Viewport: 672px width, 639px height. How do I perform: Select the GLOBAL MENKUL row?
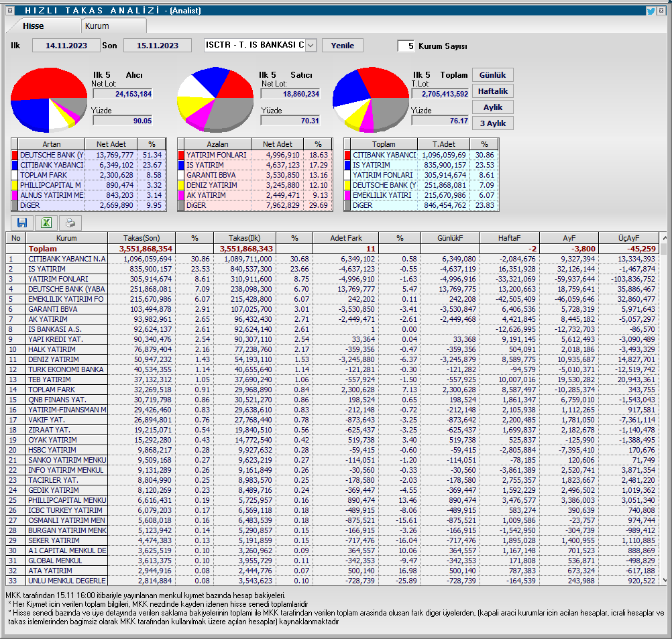point(332,561)
